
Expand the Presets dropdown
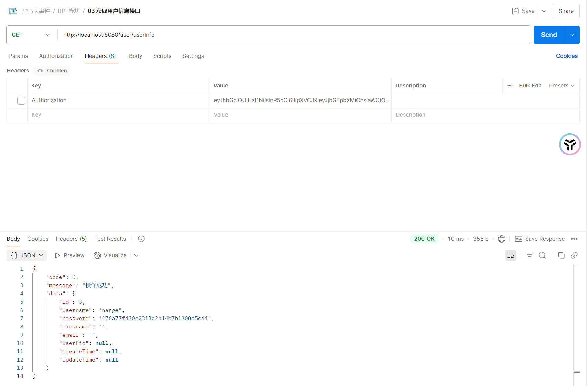(561, 86)
